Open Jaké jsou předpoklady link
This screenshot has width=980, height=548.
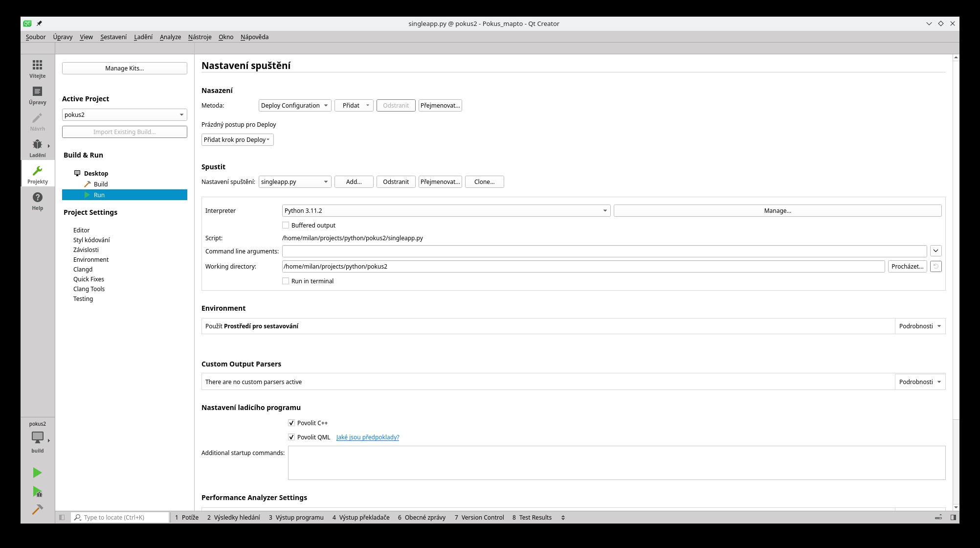tap(368, 437)
